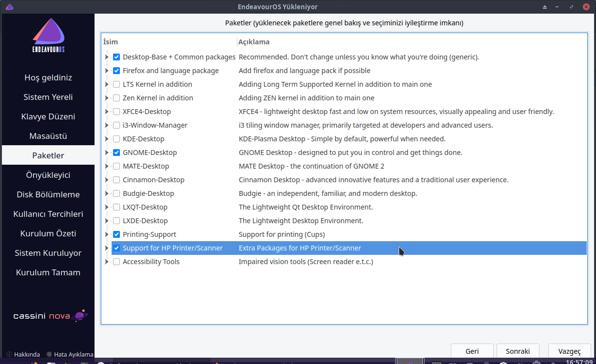Expand the i3-Window-Manager package group

click(x=107, y=125)
